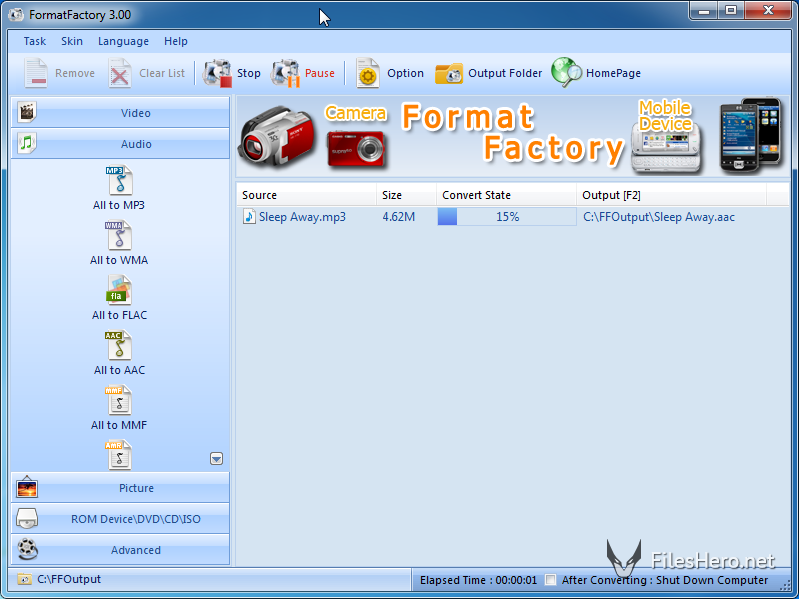Image resolution: width=799 pixels, height=599 pixels.
Task: Choose the All to MP3 converter
Action: coord(119,188)
